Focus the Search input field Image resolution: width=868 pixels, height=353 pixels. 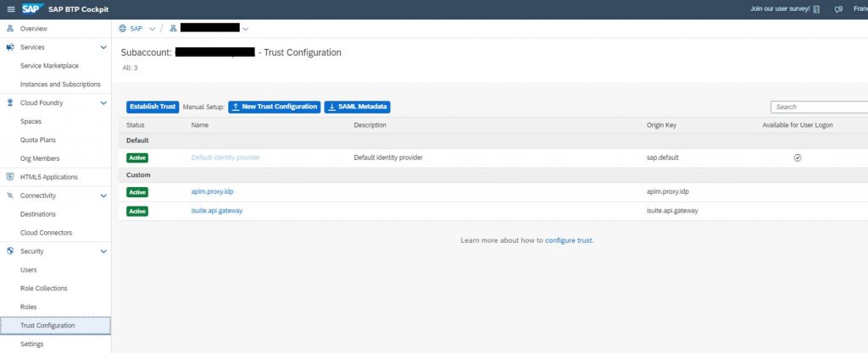[820, 108]
